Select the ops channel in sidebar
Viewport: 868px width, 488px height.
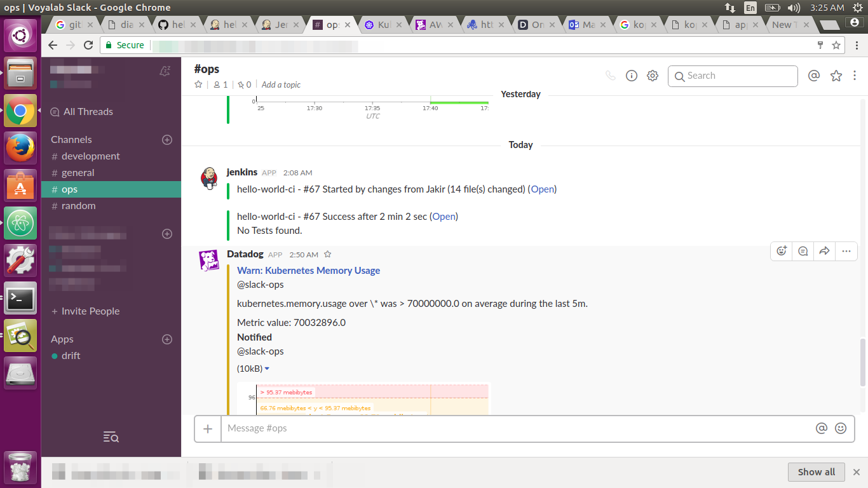(111, 189)
